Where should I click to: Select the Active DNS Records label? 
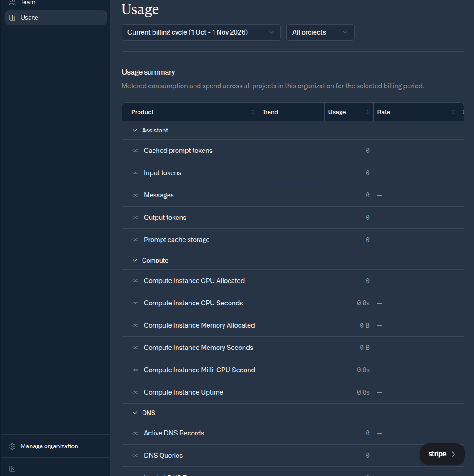pyautogui.click(x=174, y=434)
